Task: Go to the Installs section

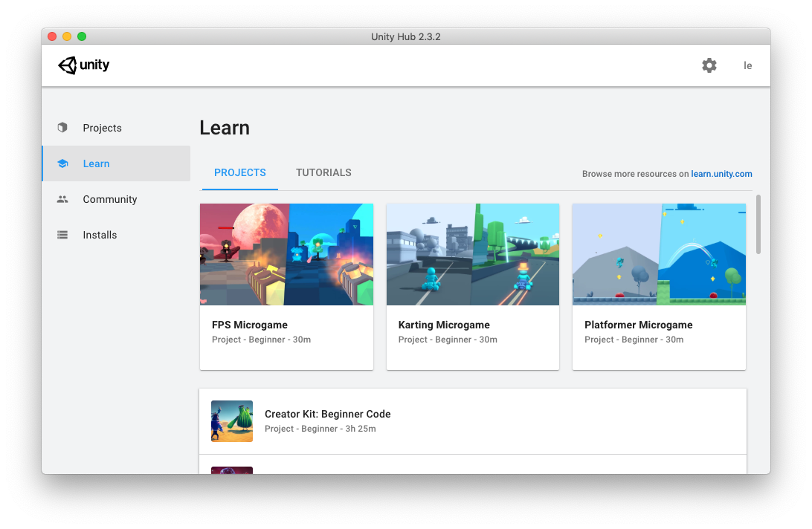Action: point(99,235)
